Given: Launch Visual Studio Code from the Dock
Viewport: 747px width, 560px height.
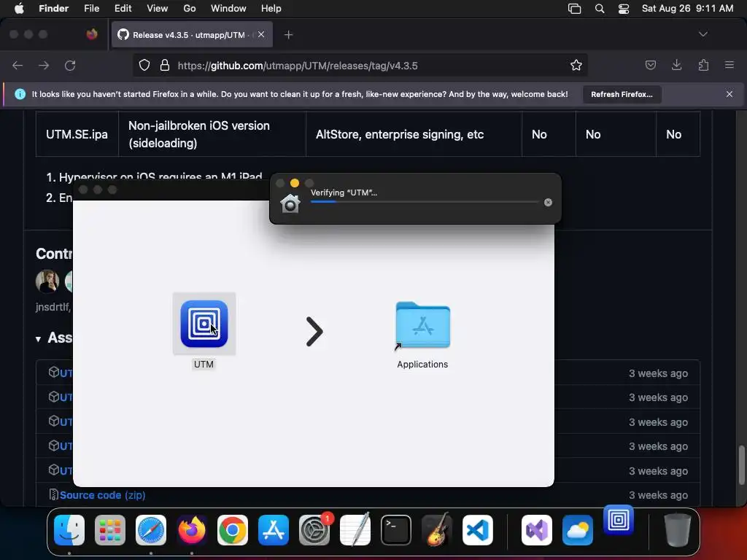Looking at the screenshot, I should 478,530.
